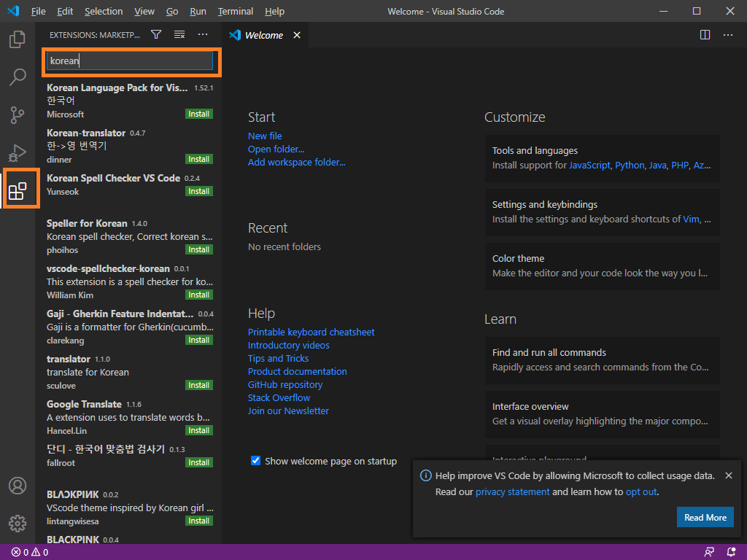This screenshot has height=560, width=747.
Task: Open Product documentation link
Action: [x=298, y=371]
